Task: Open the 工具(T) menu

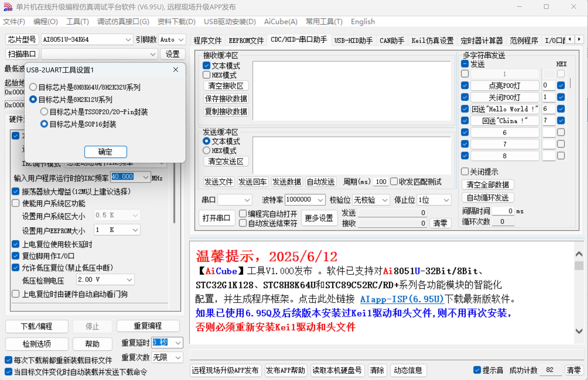Action: [78, 22]
